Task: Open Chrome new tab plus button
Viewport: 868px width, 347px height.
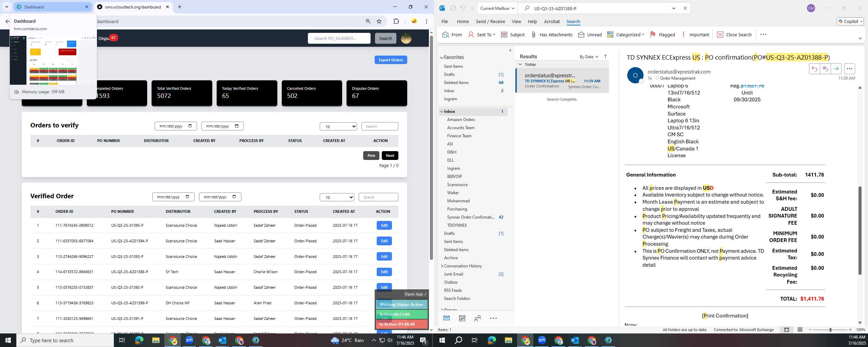Action: tap(180, 7)
